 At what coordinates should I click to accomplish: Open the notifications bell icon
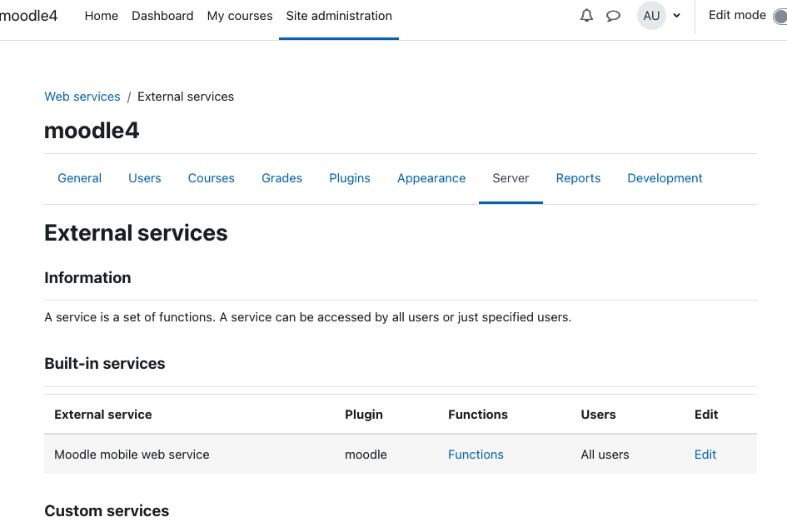pyautogui.click(x=586, y=16)
